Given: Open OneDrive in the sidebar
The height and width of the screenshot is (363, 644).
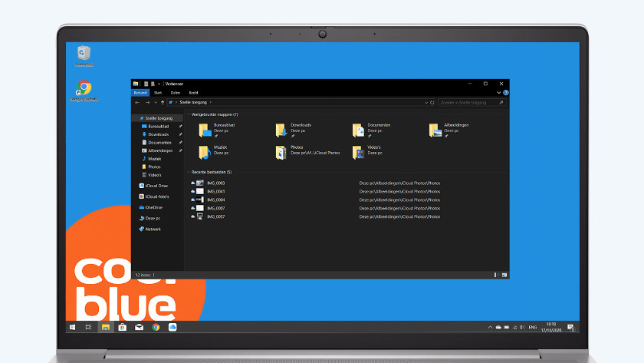Looking at the screenshot, I should (153, 208).
